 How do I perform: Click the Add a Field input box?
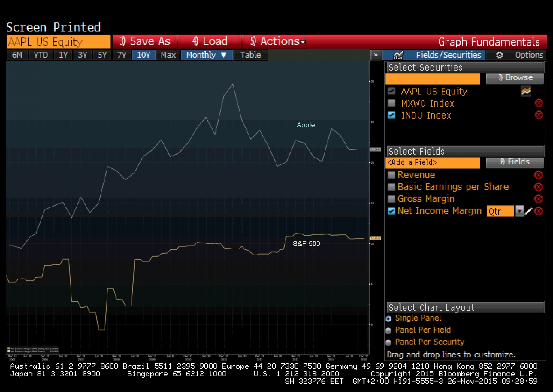pyautogui.click(x=433, y=162)
